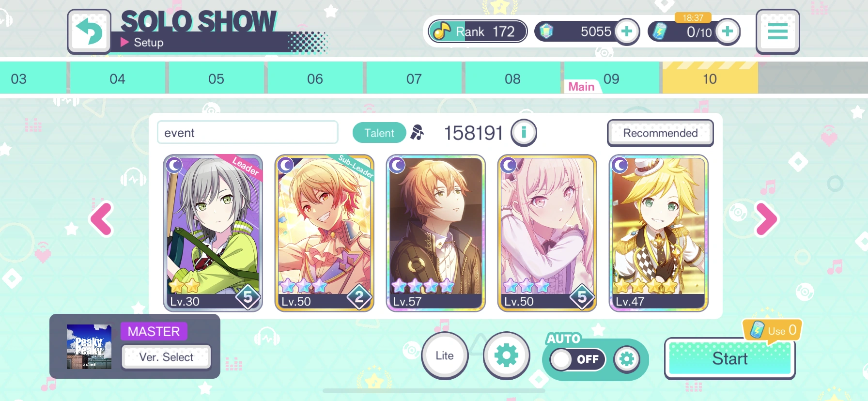Show next team with right arrow

(x=766, y=219)
